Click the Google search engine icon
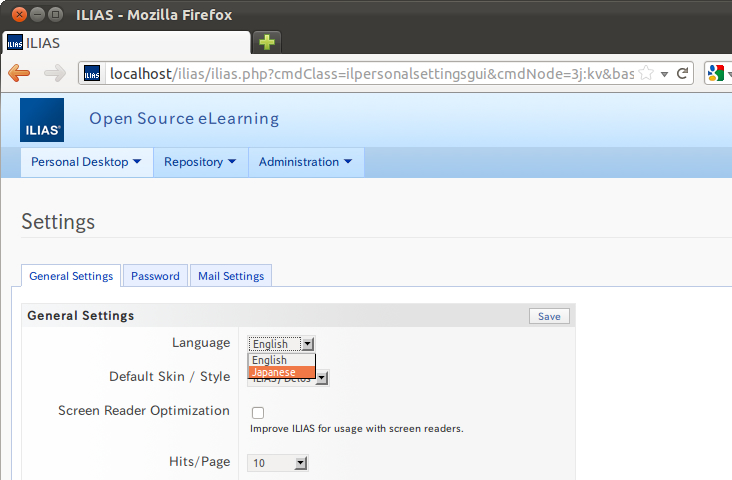Image resolution: width=732 pixels, height=480 pixels. point(715,73)
